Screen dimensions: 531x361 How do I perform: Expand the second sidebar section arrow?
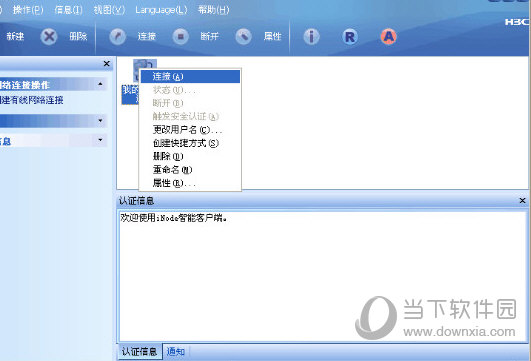(x=100, y=121)
